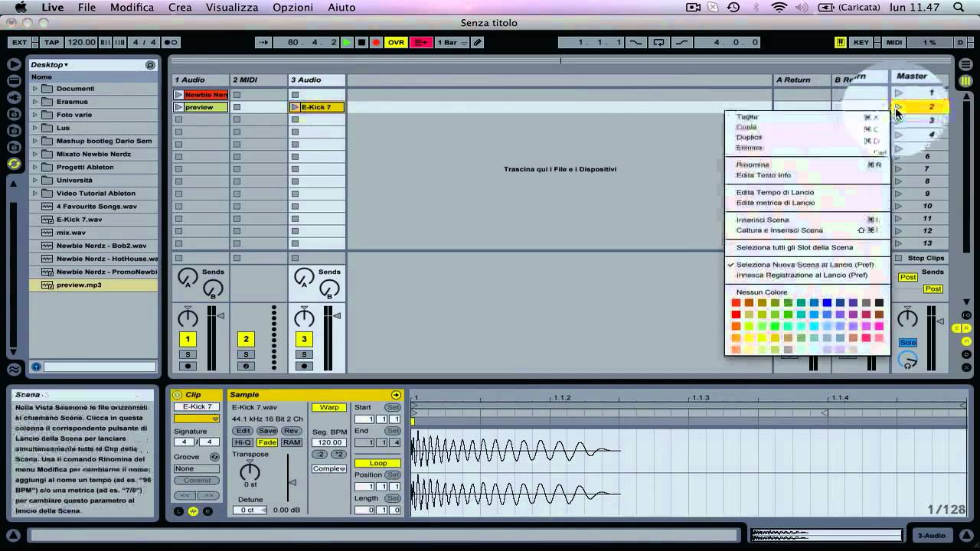Image resolution: width=980 pixels, height=551 pixels.
Task: Halve the tempo with :2 button
Action: point(320,455)
